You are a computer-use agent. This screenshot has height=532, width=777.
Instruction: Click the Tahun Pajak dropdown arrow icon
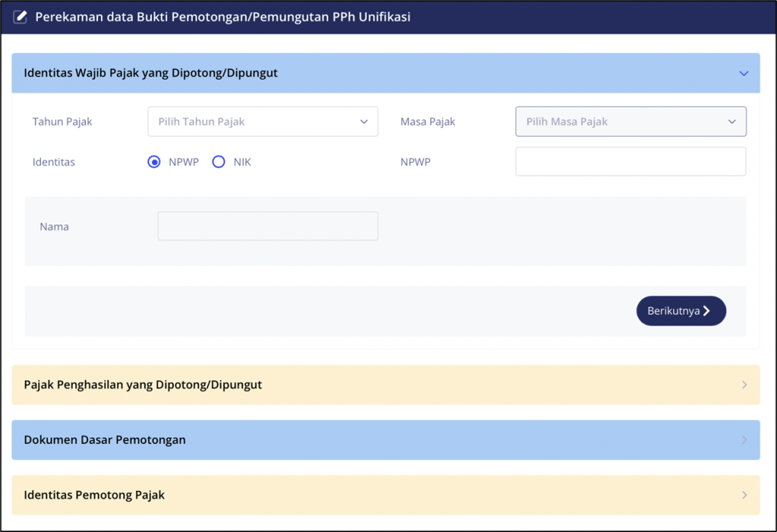364,121
